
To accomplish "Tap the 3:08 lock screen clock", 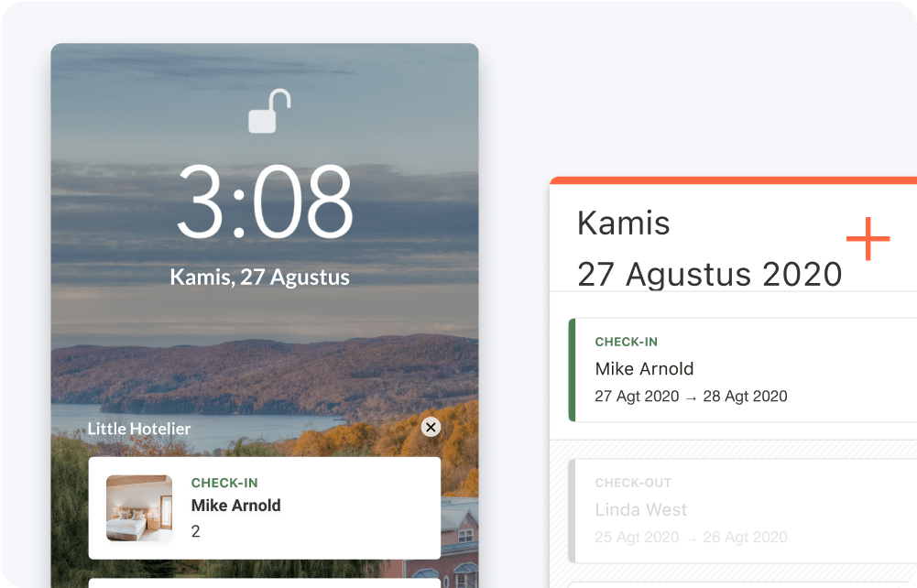I will click(265, 201).
